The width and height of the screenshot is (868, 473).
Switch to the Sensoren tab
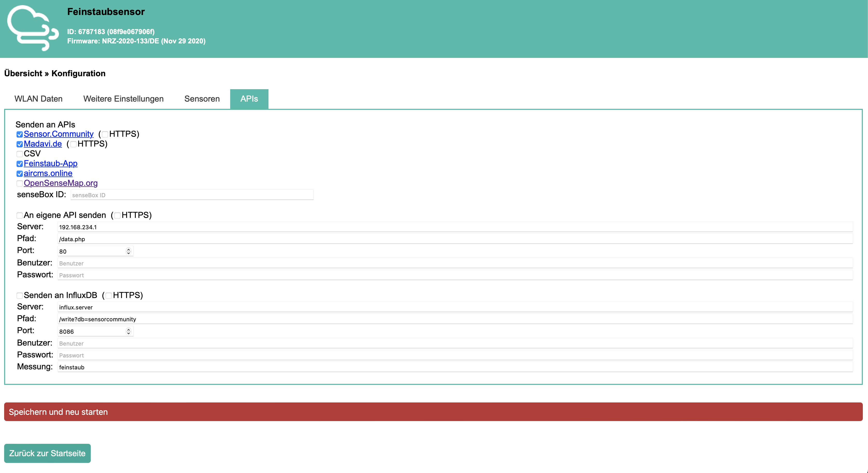tap(201, 98)
